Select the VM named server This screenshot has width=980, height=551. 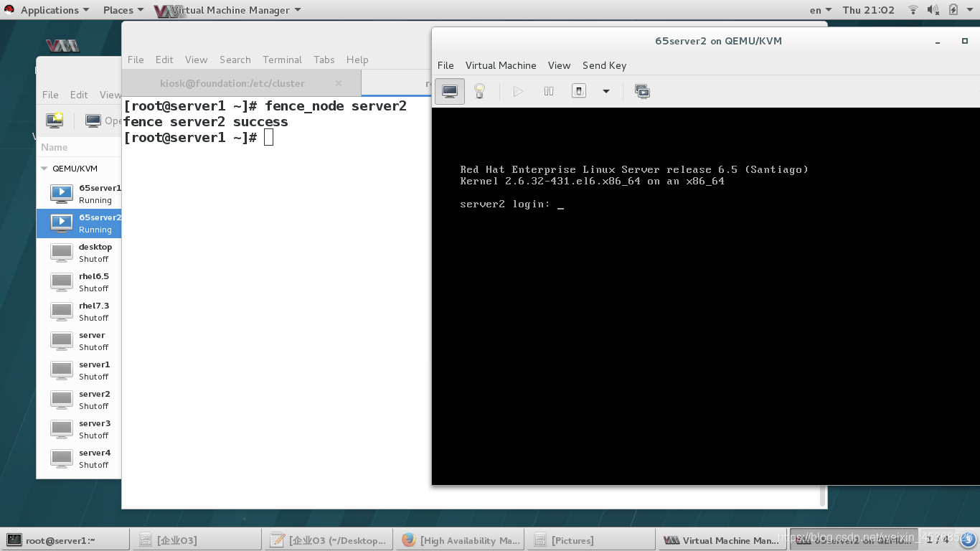(x=79, y=341)
